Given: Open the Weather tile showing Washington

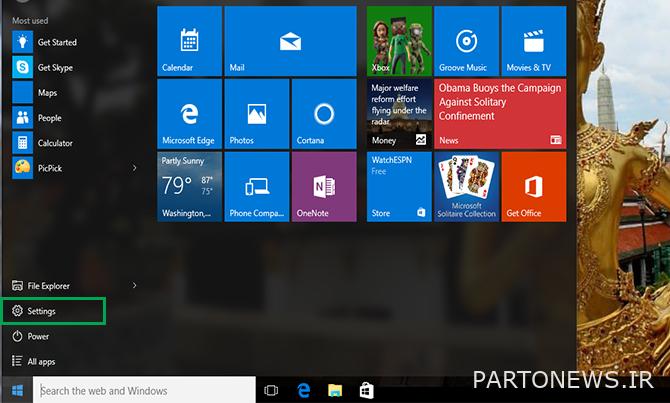Looking at the screenshot, I should (188, 187).
